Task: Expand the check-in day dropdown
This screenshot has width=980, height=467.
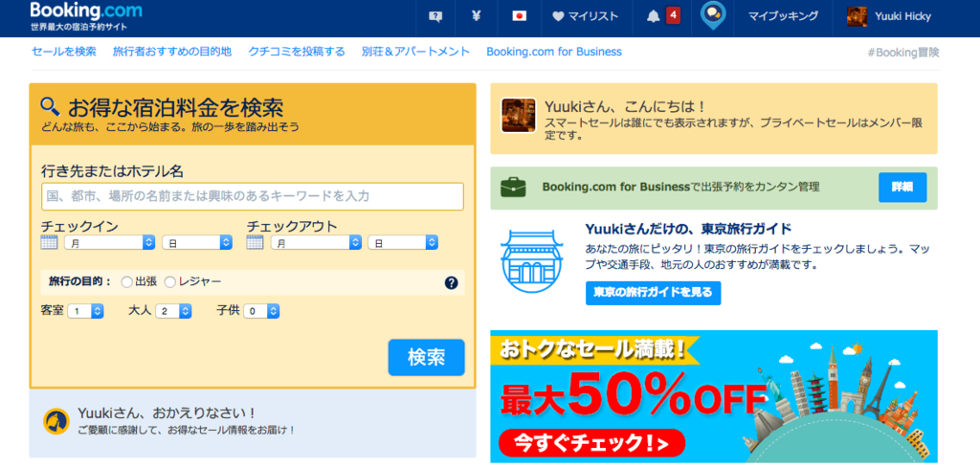Action: (x=197, y=242)
